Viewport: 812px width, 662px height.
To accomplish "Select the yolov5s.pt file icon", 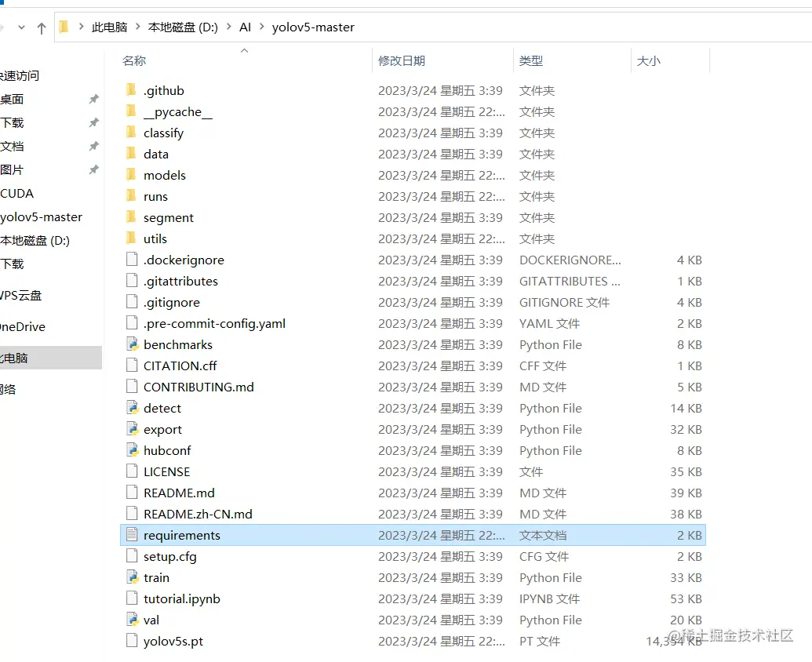I will coord(132,642).
